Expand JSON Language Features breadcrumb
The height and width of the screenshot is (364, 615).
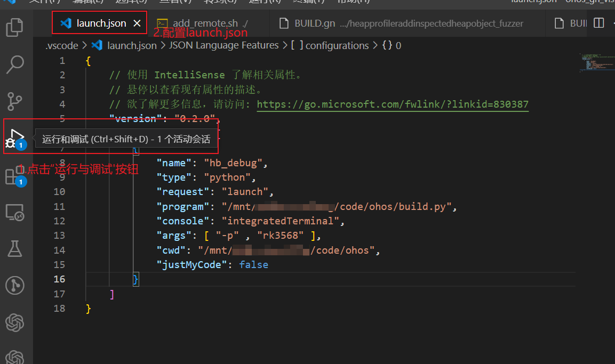click(223, 46)
